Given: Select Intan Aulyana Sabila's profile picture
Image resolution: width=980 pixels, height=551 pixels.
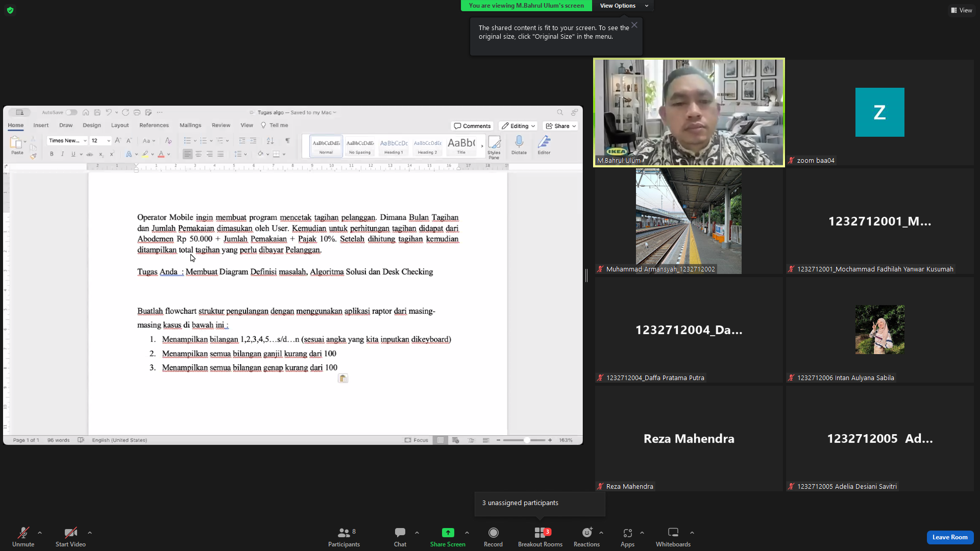Looking at the screenshot, I should coord(879,330).
